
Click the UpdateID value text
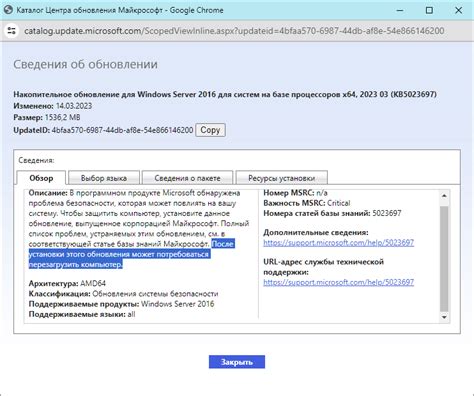click(122, 130)
